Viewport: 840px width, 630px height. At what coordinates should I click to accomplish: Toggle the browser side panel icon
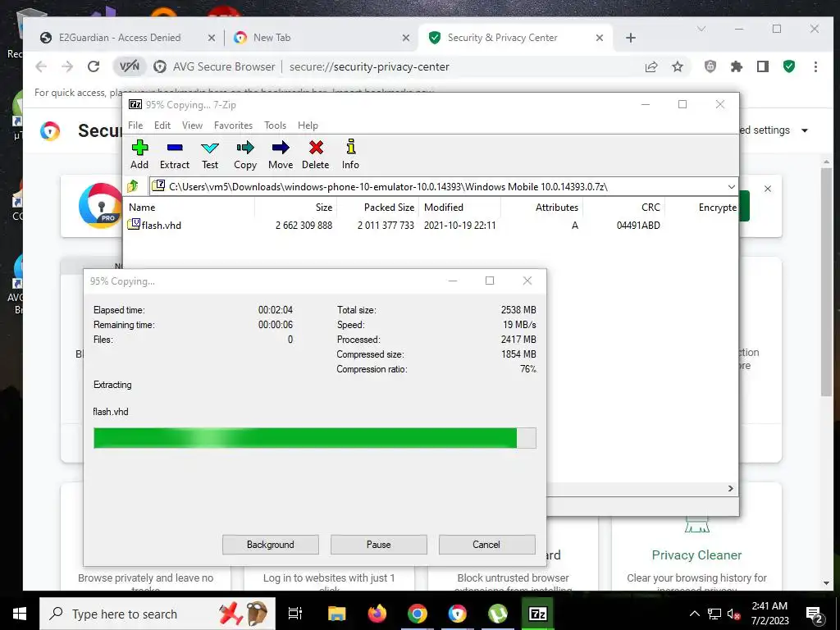tap(763, 66)
